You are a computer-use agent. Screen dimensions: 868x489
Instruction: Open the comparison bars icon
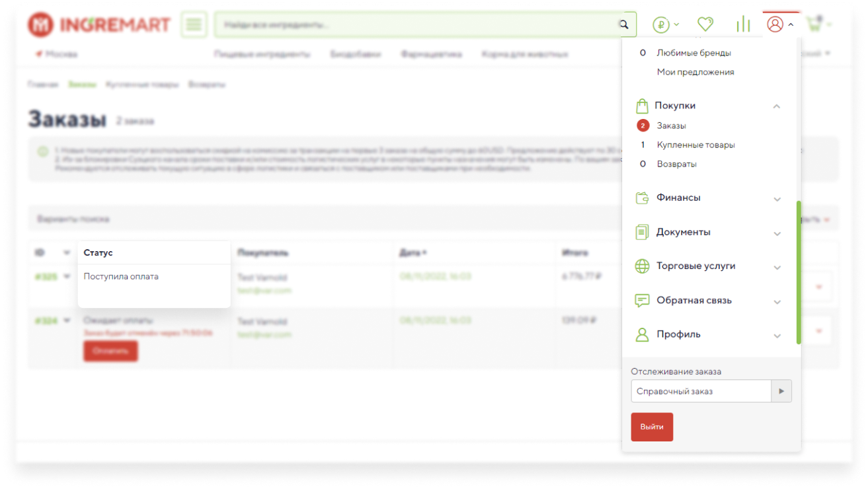(x=743, y=24)
